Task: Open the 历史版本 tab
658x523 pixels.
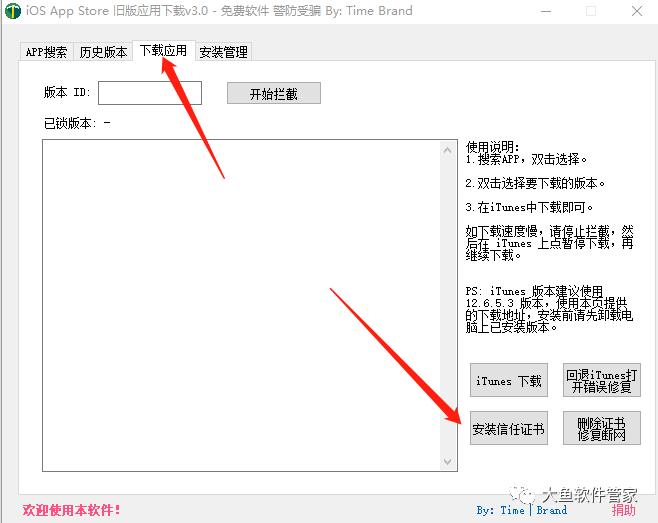Action: [x=103, y=52]
